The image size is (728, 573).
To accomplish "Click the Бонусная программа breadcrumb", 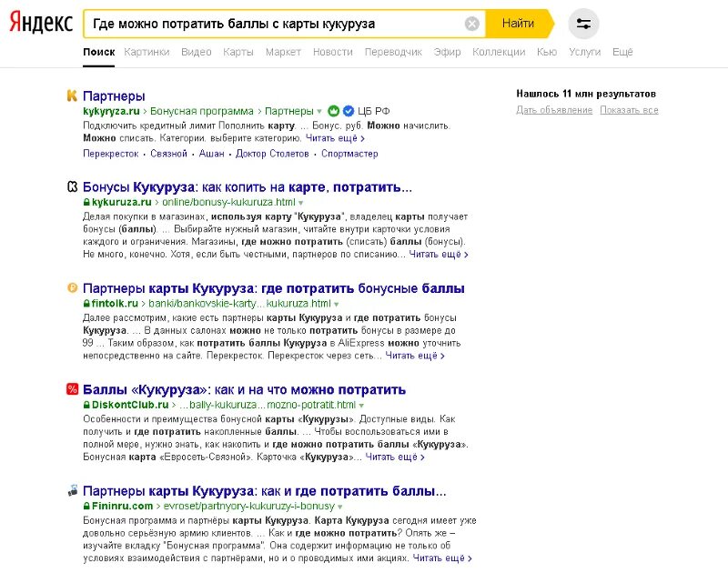I will tap(201, 111).
